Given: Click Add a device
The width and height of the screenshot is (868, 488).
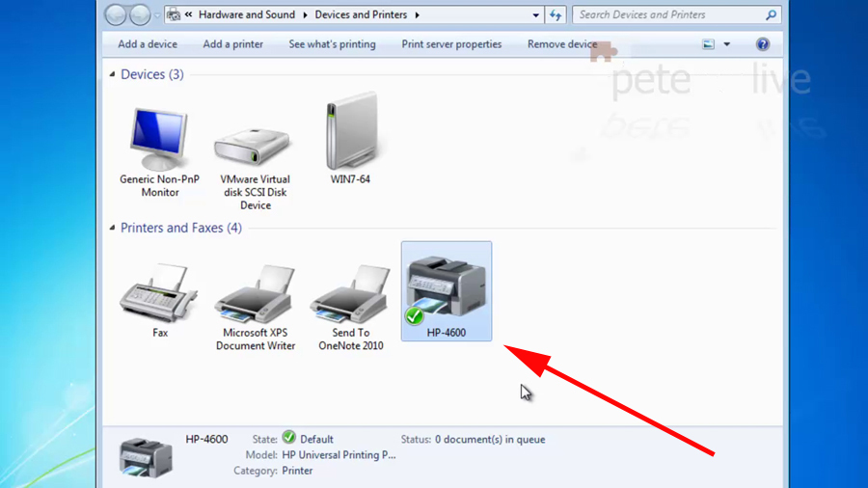Looking at the screenshot, I should pos(148,44).
